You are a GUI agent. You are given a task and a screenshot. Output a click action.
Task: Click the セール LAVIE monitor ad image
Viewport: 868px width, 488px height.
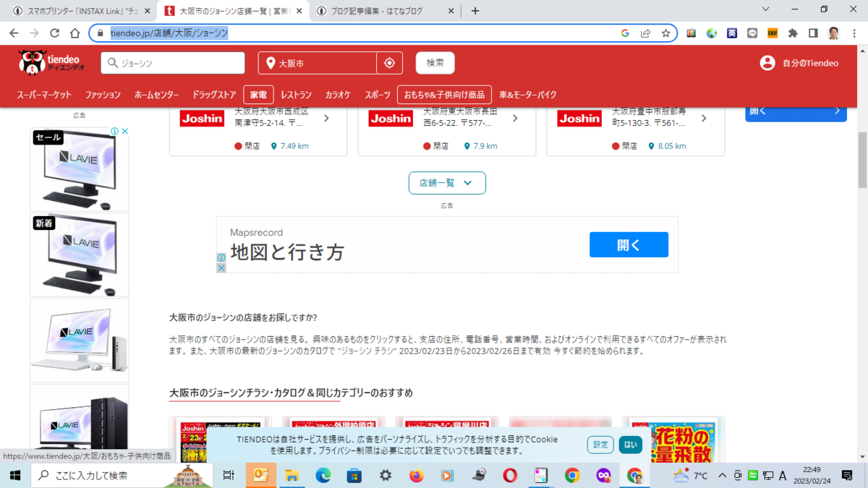point(80,169)
